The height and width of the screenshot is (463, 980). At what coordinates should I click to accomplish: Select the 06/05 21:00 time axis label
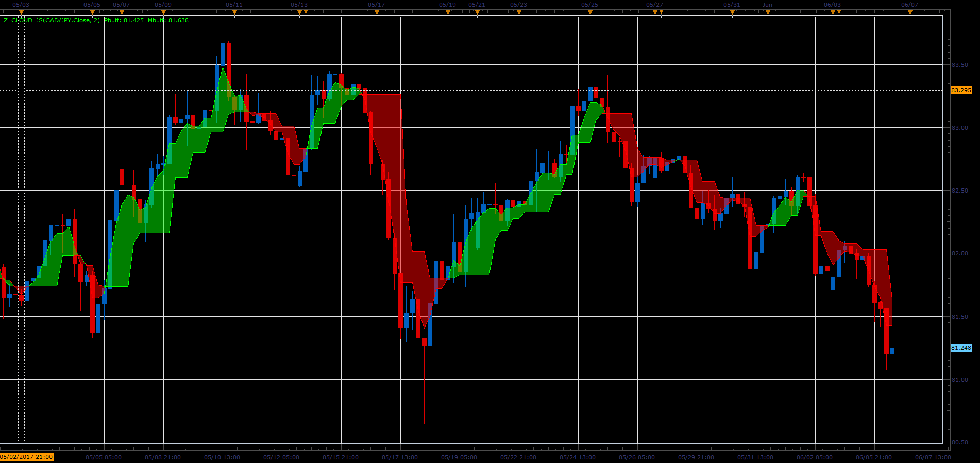pyautogui.click(x=874, y=457)
